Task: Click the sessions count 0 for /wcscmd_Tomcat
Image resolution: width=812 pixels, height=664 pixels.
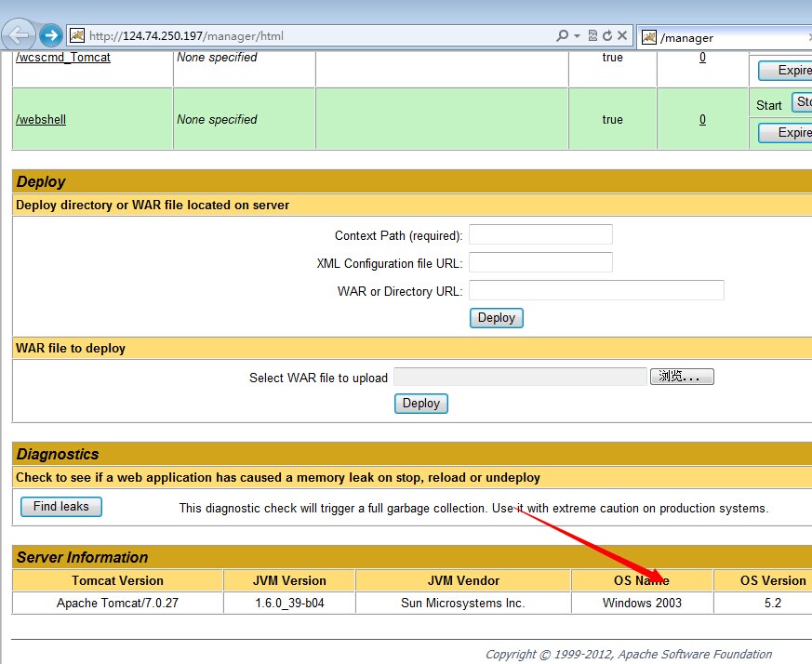Action: [x=702, y=57]
